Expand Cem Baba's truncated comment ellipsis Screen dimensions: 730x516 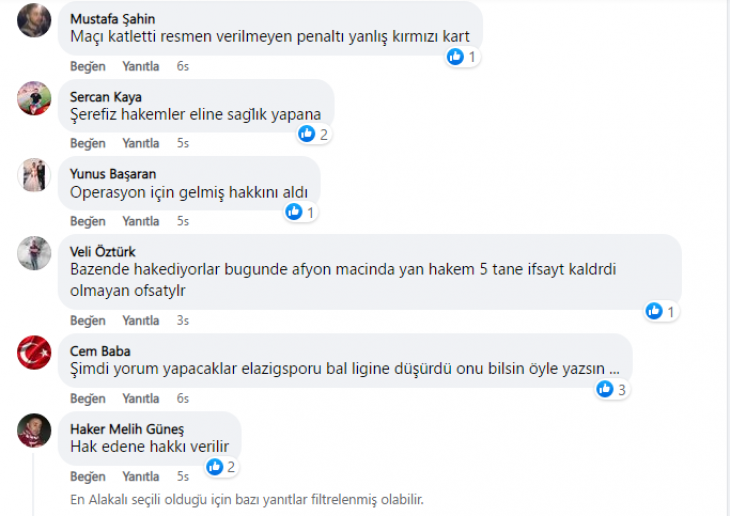(614, 367)
